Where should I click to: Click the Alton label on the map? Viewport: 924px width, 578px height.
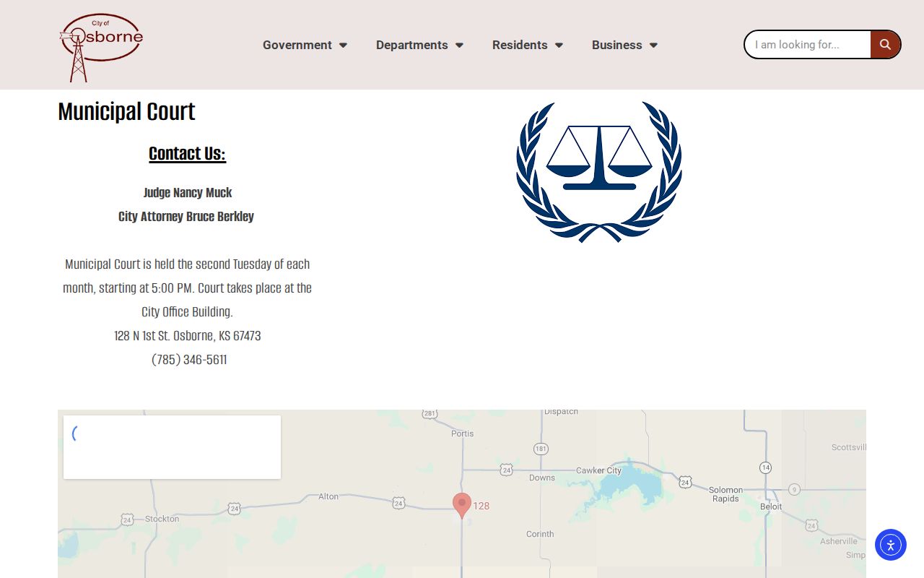coord(328,496)
